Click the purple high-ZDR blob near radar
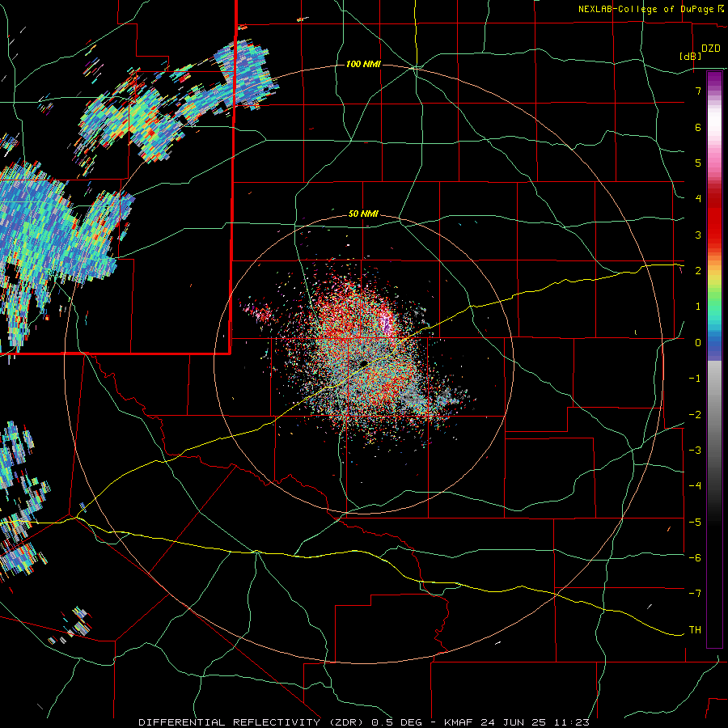This screenshot has height=728, width=728. pos(387,323)
